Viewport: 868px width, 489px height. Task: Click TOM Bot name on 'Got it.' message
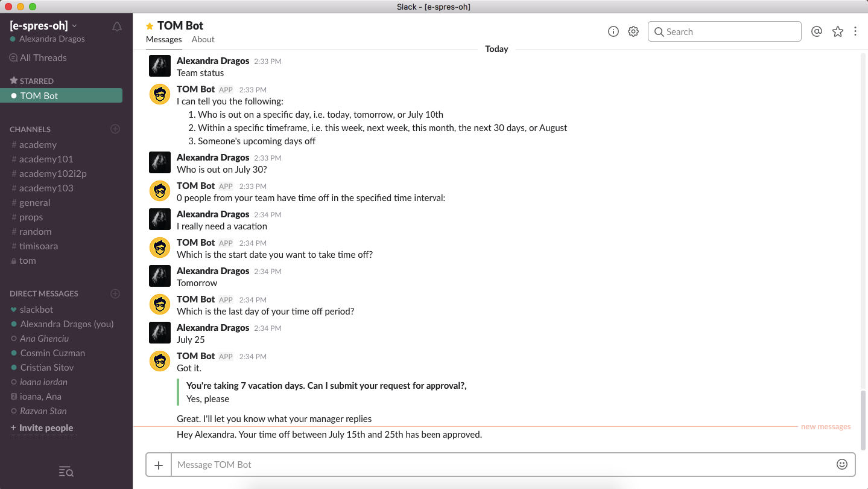pos(195,356)
